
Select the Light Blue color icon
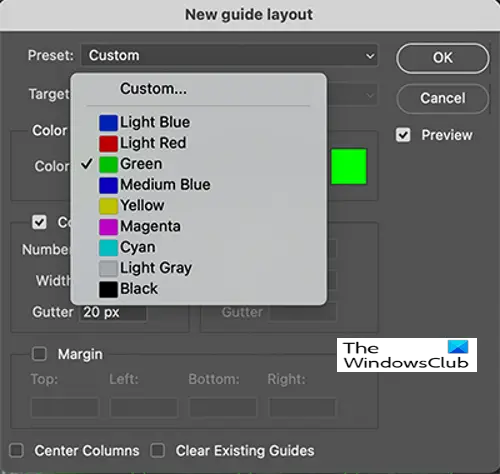point(108,123)
